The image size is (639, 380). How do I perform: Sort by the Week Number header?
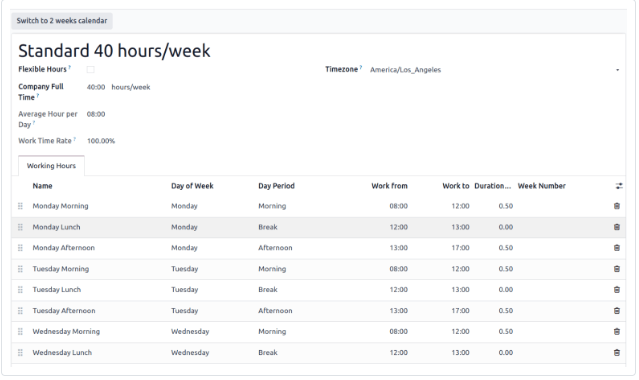(542, 186)
